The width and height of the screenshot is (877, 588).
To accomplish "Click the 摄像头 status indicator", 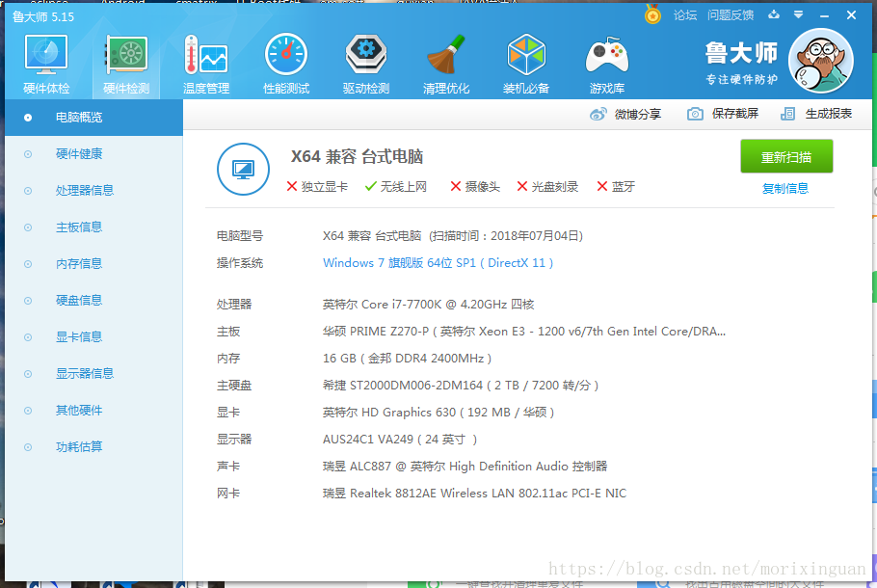I will pyautogui.click(x=475, y=187).
